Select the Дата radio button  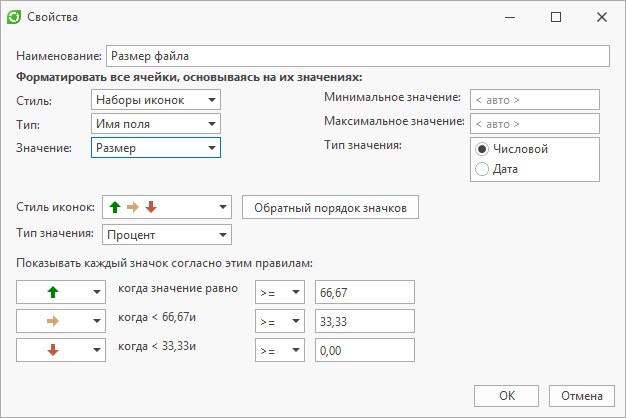[482, 169]
